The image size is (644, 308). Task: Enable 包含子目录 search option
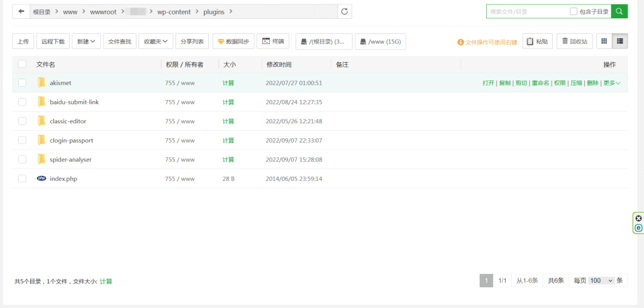tap(574, 11)
